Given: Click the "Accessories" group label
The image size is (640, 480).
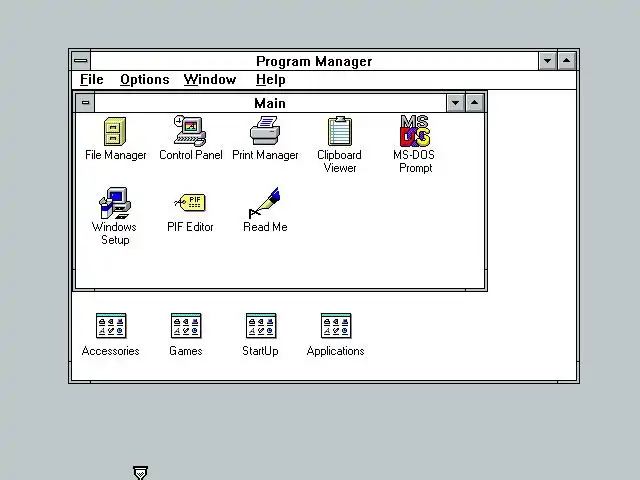Looking at the screenshot, I should (x=111, y=351).
